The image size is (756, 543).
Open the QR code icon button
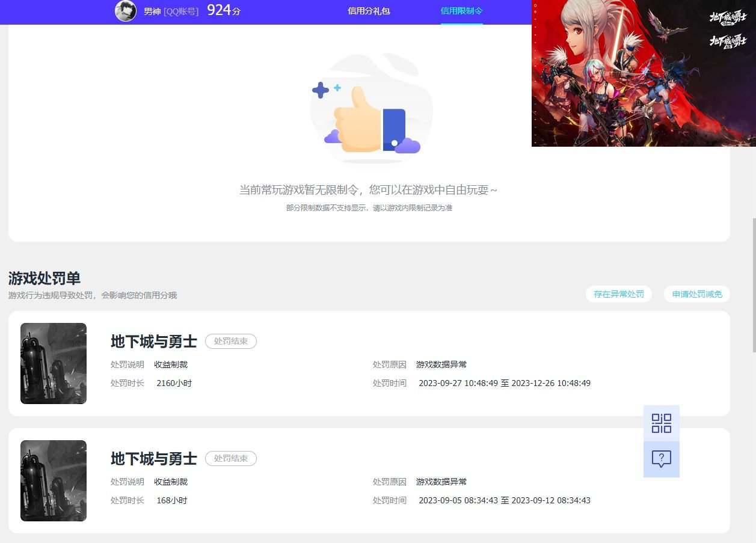[662, 423]
